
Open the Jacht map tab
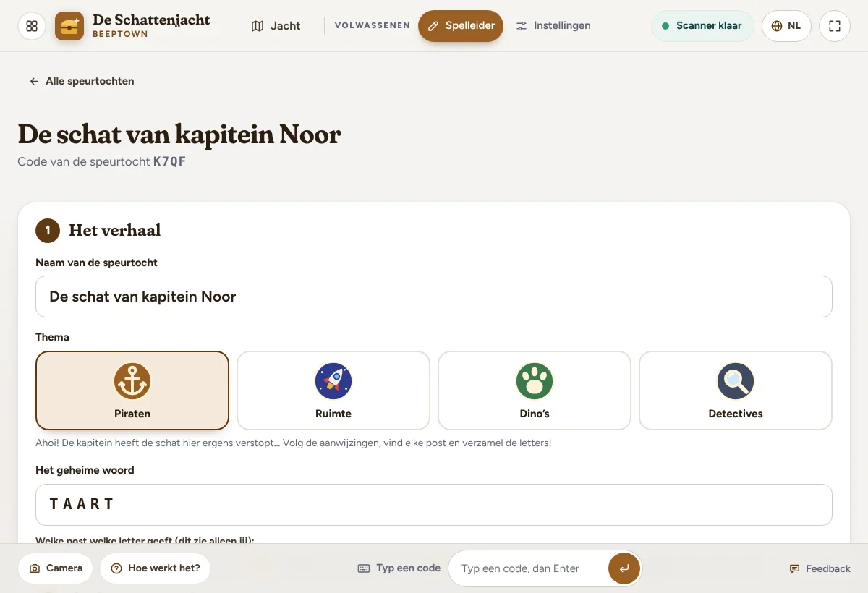(x=276, y=26)
